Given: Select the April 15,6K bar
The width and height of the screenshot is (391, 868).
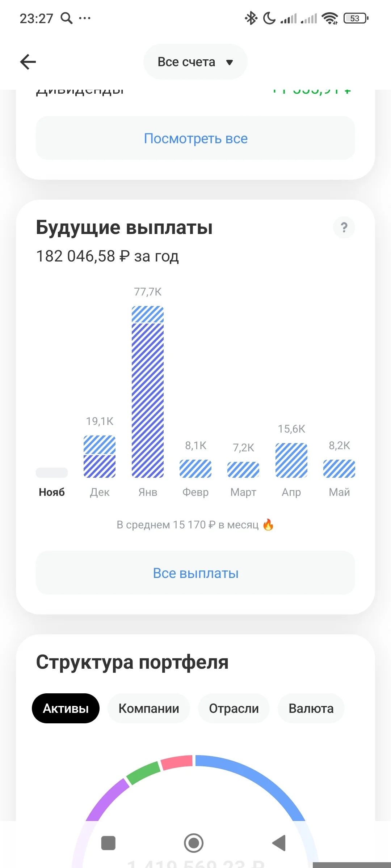Looking at the screenshot, I should 291,460.
